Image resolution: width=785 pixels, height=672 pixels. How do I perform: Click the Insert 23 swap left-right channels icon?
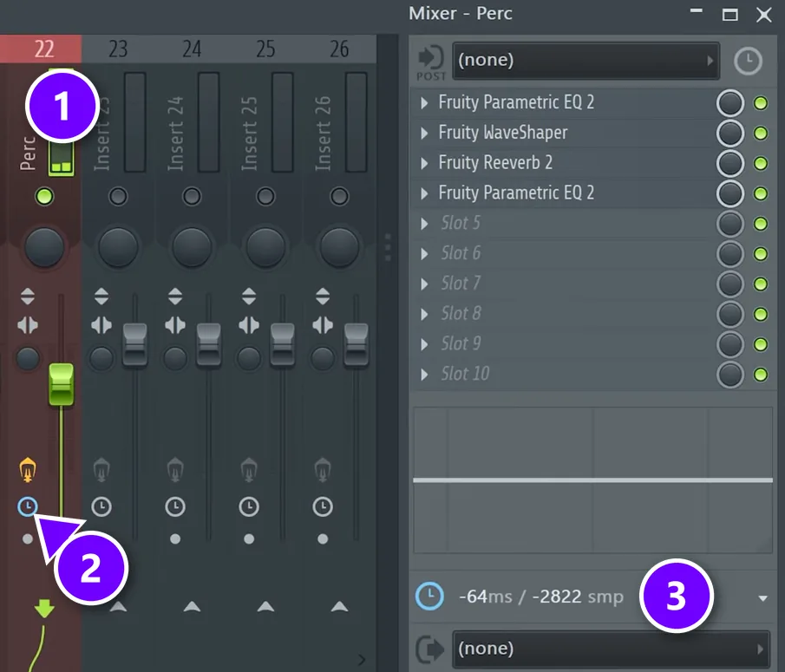point(101,325)
